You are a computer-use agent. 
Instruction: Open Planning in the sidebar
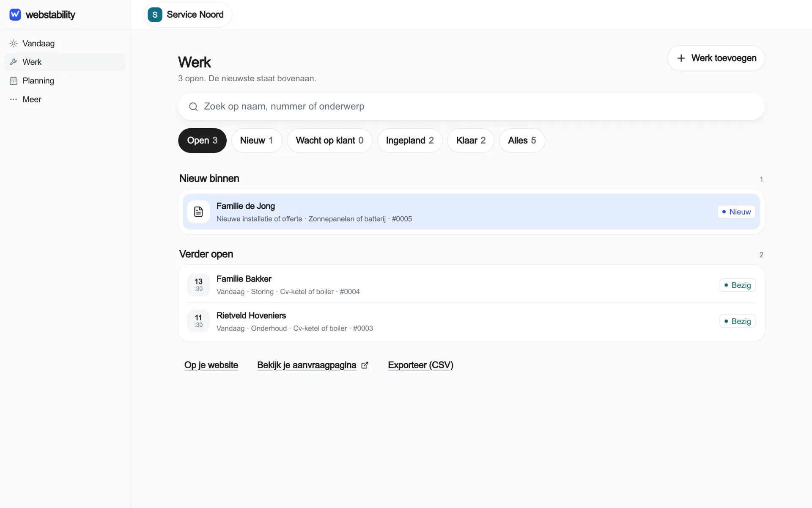65,81
